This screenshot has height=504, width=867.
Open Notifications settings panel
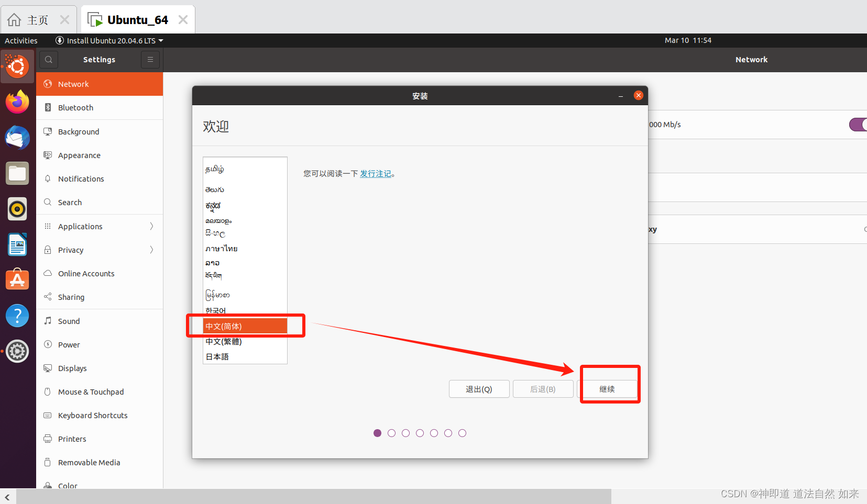100,178
